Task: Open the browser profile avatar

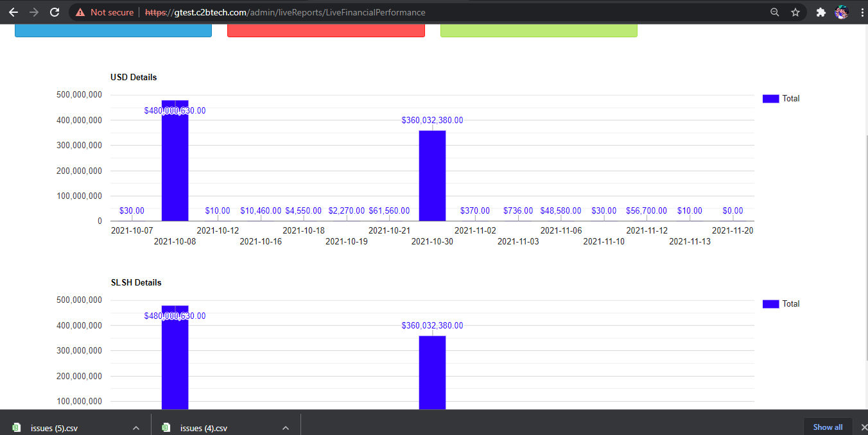Action: (x=841, y=12)
